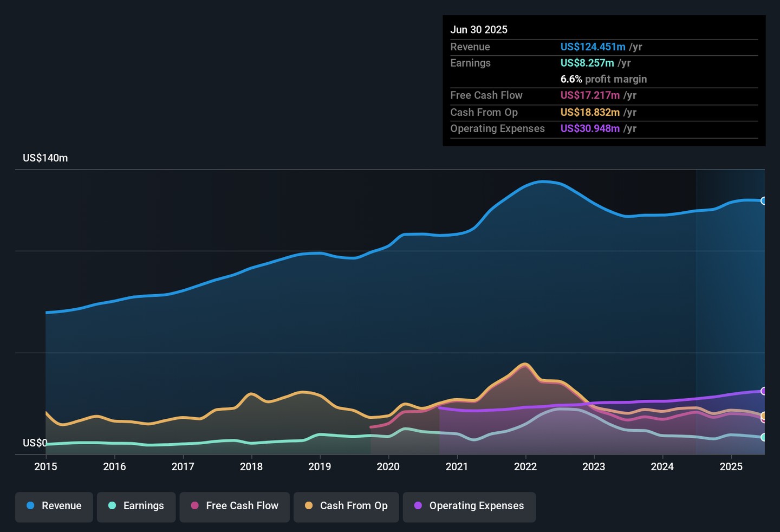Click the Cash From Op legend button
Viewport: 780px width, 532px height.
tap(346, 506)
